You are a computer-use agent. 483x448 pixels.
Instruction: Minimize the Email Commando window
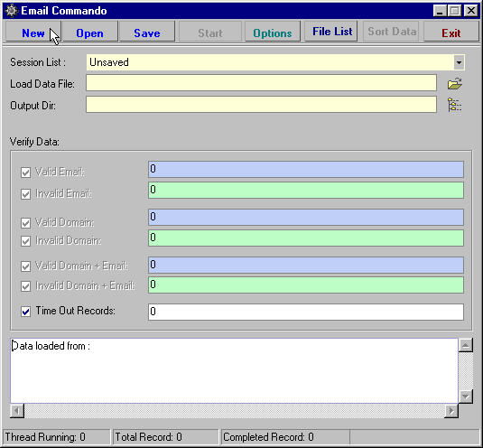tap(441, 11)
